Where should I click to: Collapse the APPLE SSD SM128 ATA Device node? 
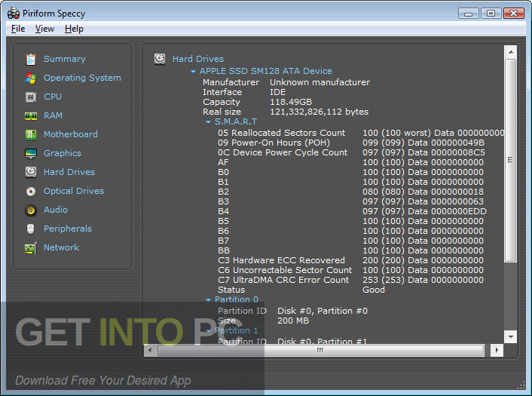pyautogui.click(x=193, y=72)
